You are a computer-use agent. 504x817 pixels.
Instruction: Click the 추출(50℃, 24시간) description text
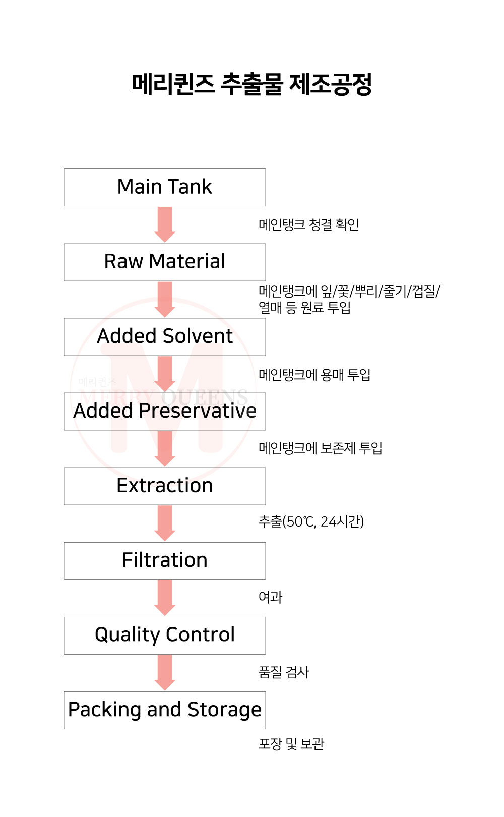pos(311,521)
